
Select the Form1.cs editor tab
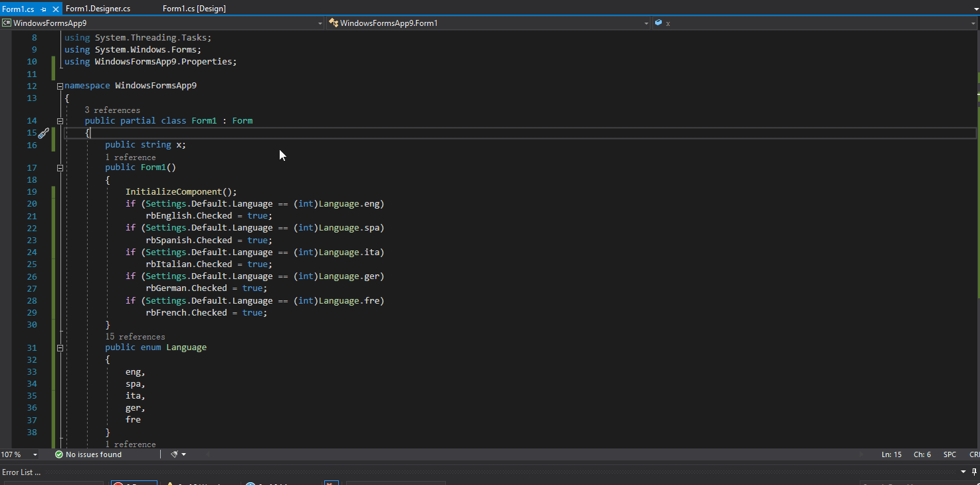point(18,9)
